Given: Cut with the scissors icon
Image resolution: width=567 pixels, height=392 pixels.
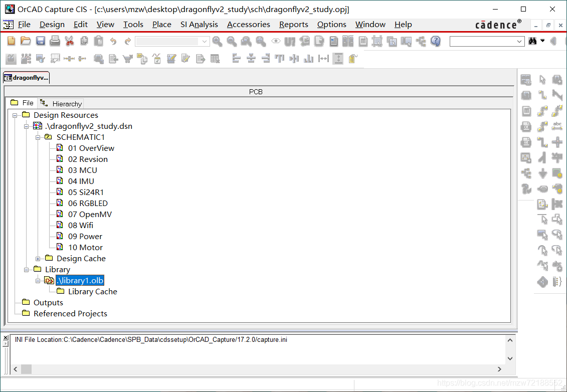Looking at the screenshot, I should tap(69, 41).
